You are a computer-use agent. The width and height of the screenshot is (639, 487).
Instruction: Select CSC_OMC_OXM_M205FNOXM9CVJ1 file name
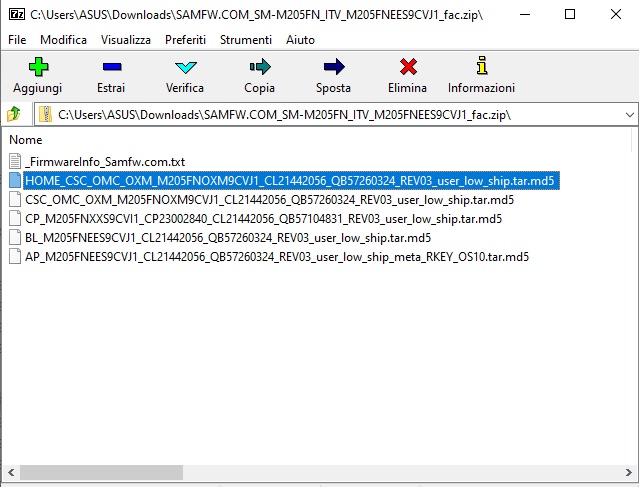269,200
